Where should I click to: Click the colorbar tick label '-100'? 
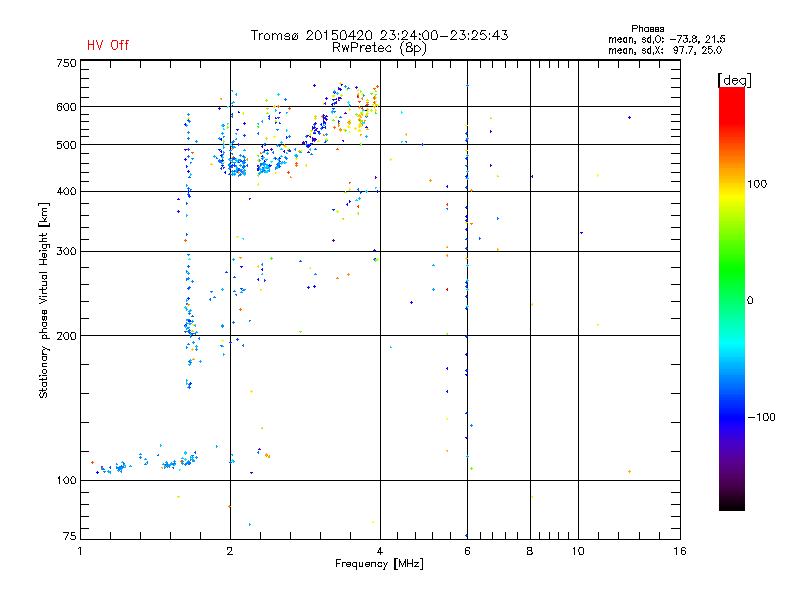click(x=761, y=417)
